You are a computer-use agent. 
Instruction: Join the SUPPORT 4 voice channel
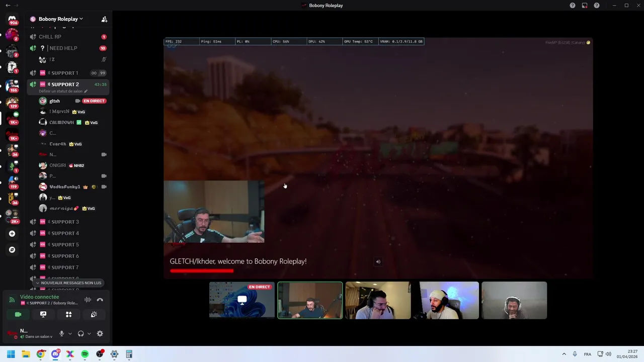point(68,233)
